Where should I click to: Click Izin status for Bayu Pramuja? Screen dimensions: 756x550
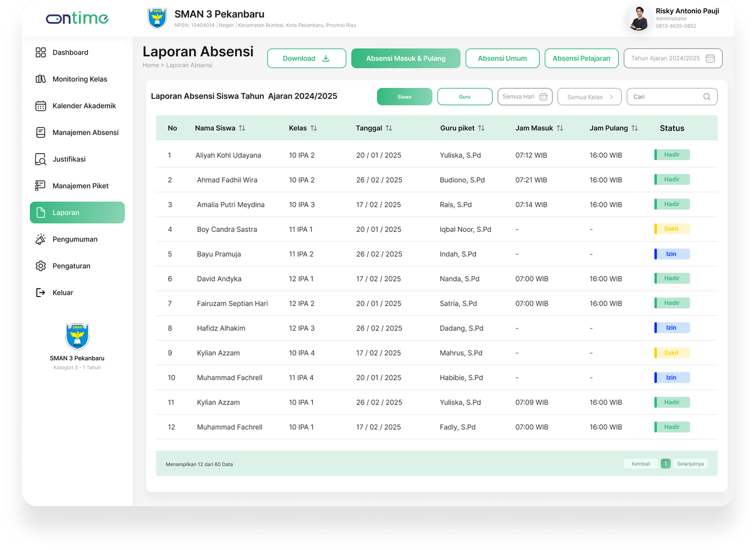[x=672, y=254]
